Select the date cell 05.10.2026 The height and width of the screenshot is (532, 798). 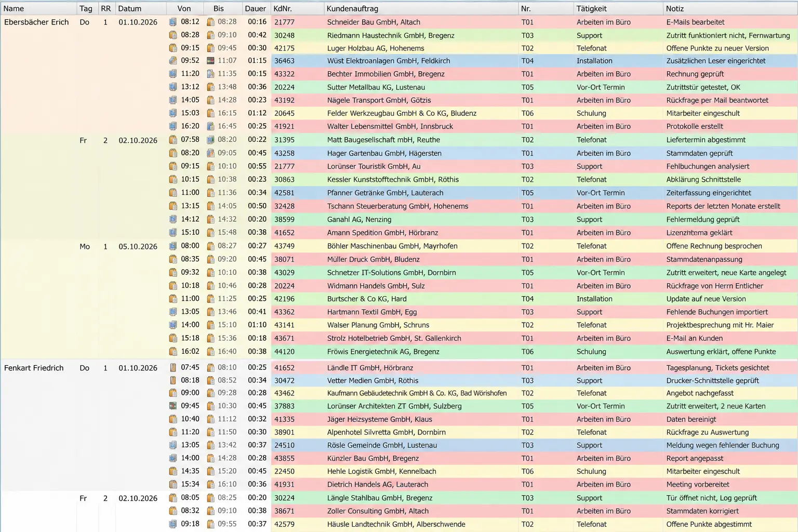138,246
